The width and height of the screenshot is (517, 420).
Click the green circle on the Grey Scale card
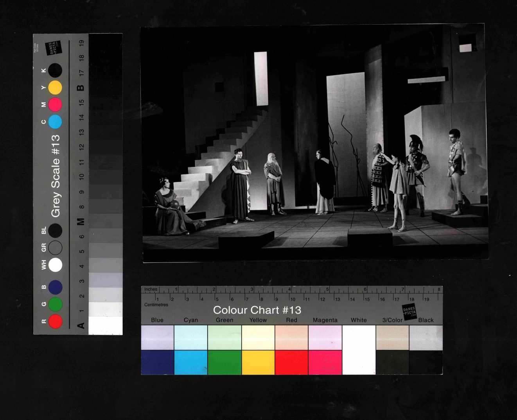pyautogui.click(x=56, y=304)
